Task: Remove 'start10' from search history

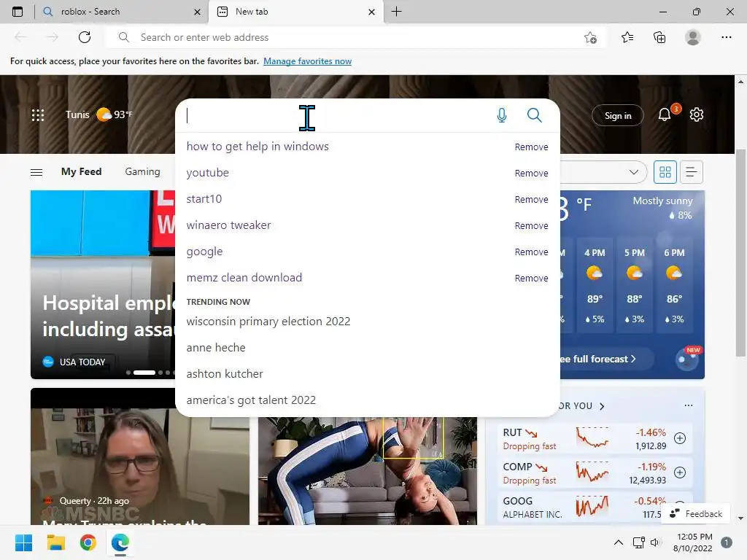Action: point(531,199)
